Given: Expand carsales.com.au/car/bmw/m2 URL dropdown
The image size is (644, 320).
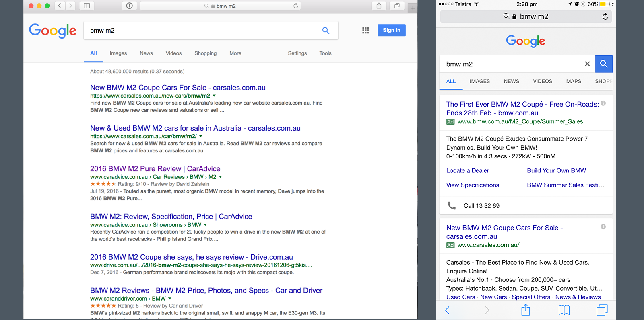Looking at the screenshot, I should pos(201,136).
